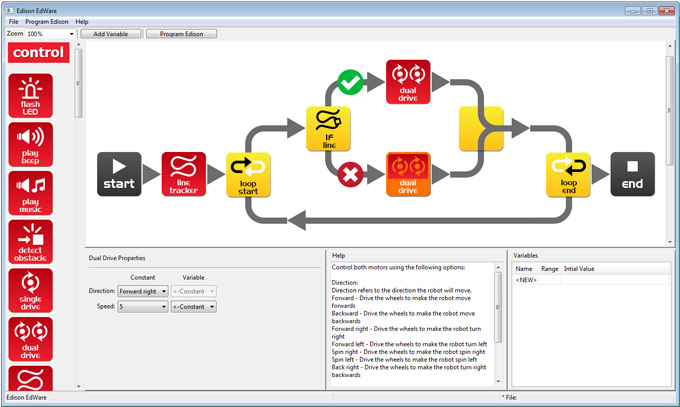Click the Edison EdWare title bar icon
Image resolution: width=680 pixels, height=407 pixels.
click(10, 10)
